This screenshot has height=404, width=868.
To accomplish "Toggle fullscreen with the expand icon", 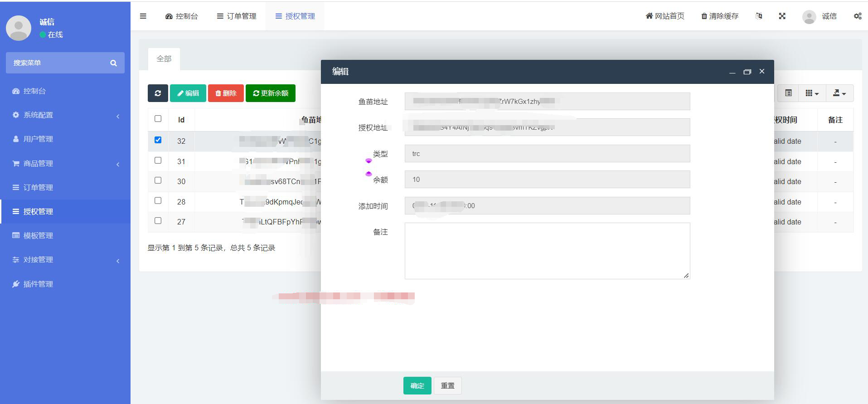I will point(782,16).
